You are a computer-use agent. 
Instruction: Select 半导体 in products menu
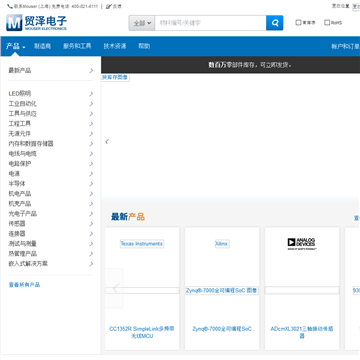(x=17, y=184)
